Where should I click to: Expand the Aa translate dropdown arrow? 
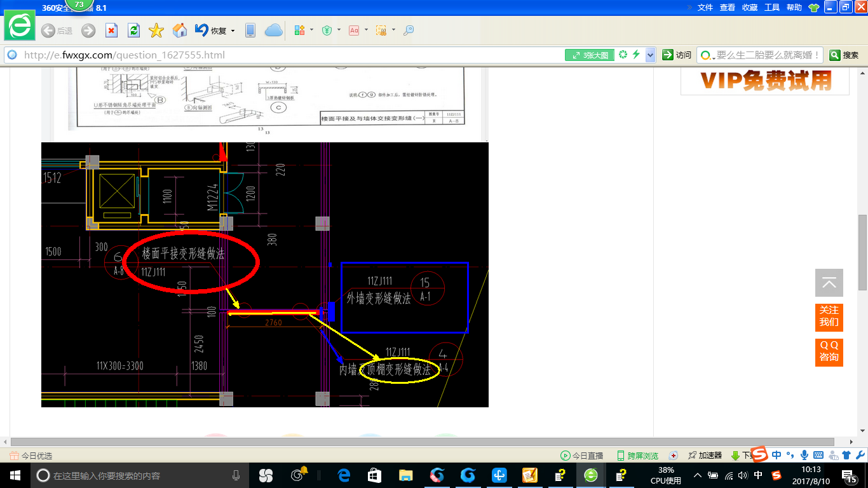[366, 30]
